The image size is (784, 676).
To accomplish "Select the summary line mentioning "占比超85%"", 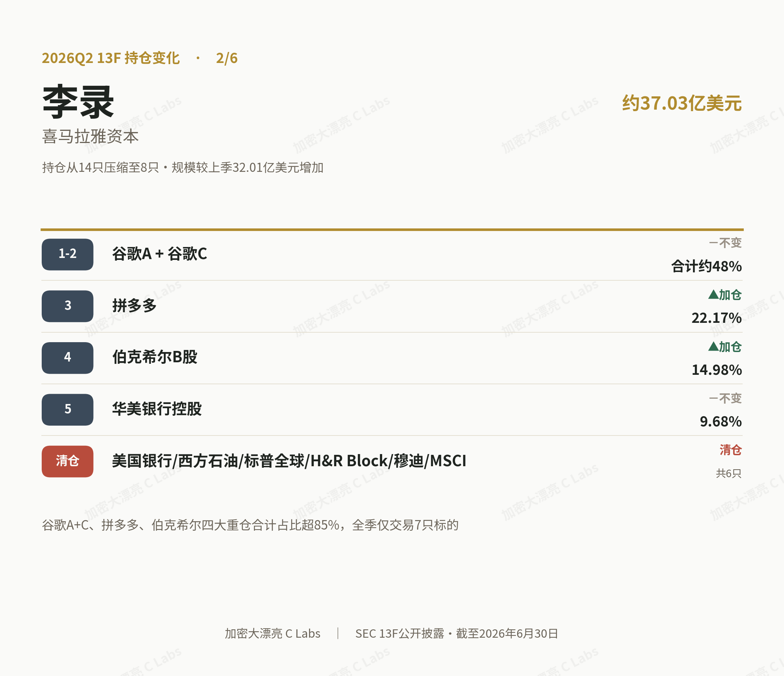I will [250, 525].
